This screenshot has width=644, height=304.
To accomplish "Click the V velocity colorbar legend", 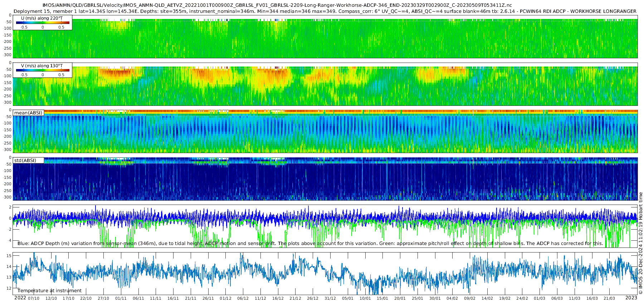I will tap(43, 70).
